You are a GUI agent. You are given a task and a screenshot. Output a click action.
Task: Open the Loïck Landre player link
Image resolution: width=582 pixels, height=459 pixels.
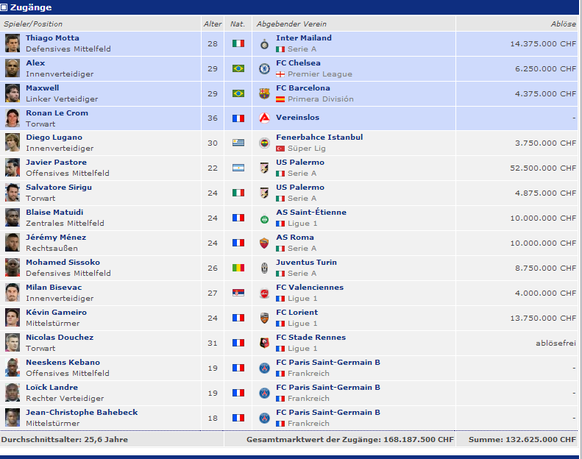[52, 387]
